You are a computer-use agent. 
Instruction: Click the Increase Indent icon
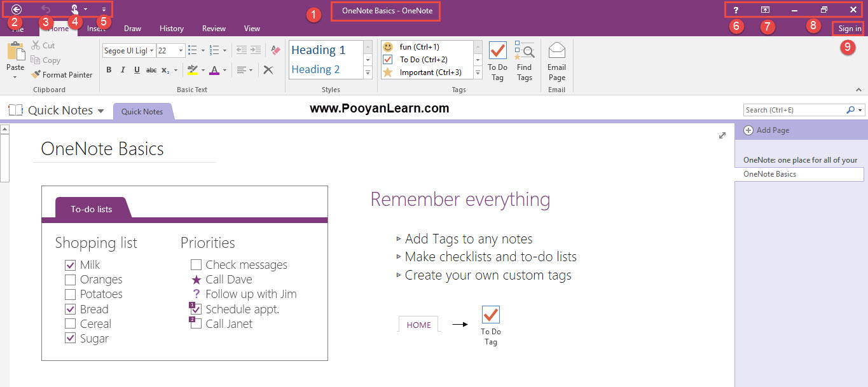[256, 50]
